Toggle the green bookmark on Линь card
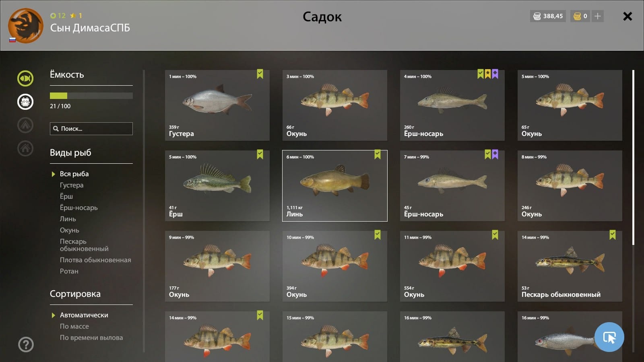Image resolution: width=644 pixels, height=362 pixels. 378,154
